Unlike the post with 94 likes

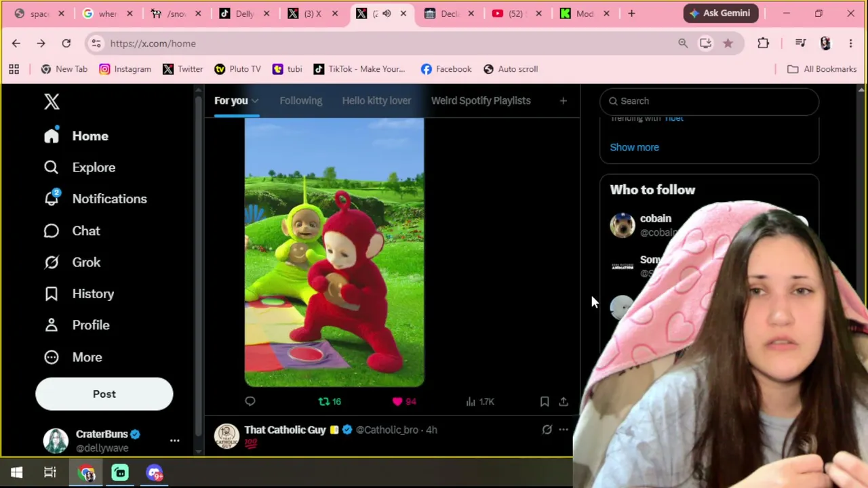click(404, 401)
